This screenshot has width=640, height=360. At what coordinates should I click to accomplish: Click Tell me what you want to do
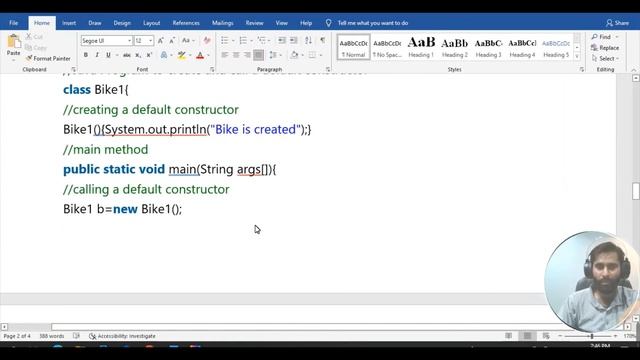[372, 23]
